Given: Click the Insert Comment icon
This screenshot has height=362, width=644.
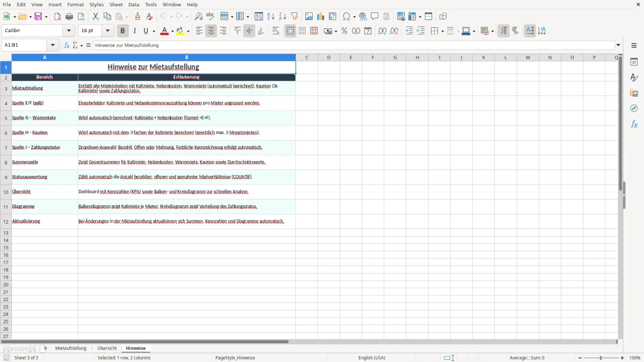Looking at the screenshot, I should point(375,17).
